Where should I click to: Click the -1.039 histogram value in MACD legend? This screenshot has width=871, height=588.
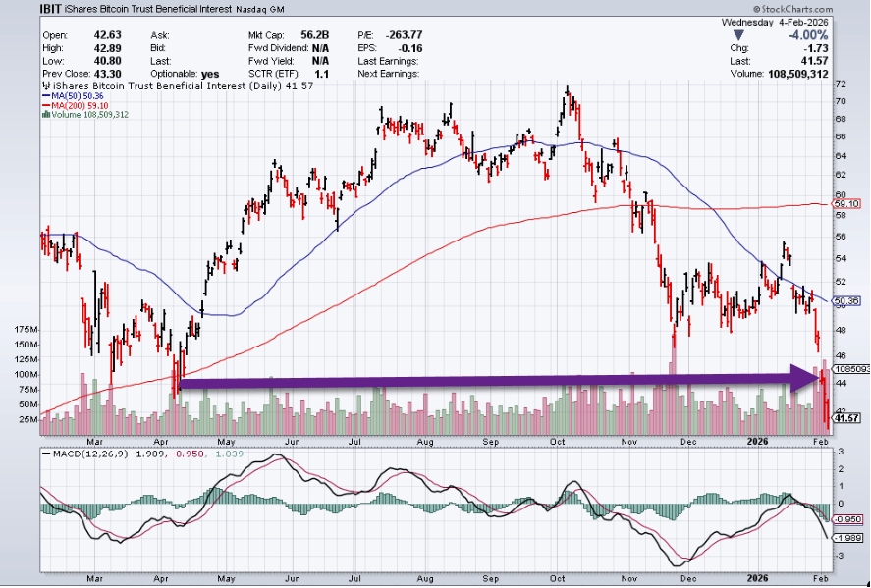pyautogui.click(x=229, y=454)
